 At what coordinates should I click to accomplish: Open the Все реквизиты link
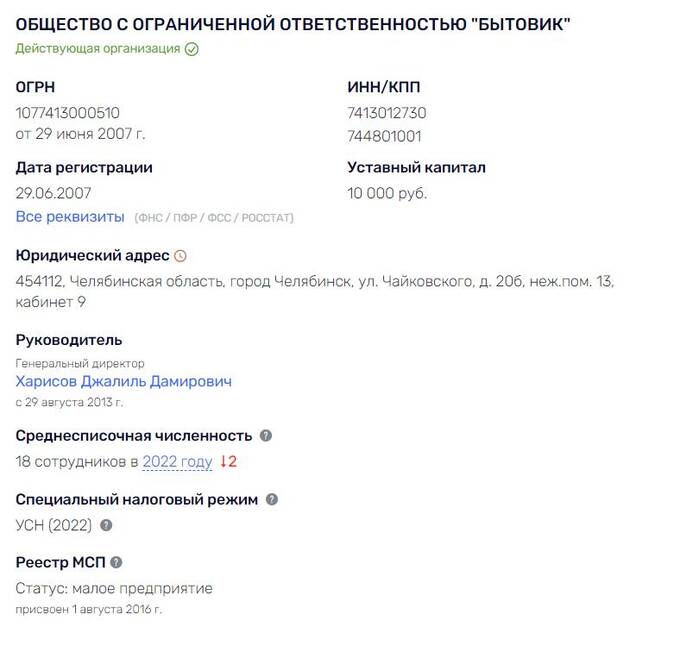point(70,216)
